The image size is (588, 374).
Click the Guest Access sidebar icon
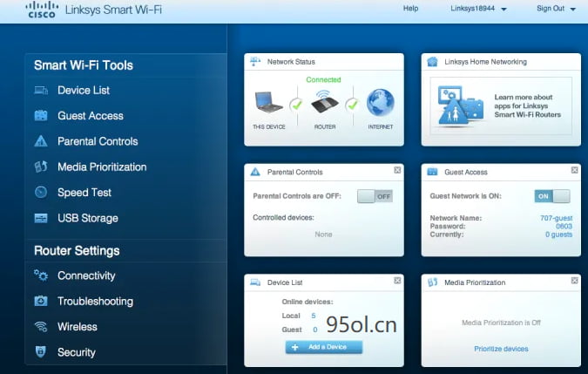coord(41,116)
